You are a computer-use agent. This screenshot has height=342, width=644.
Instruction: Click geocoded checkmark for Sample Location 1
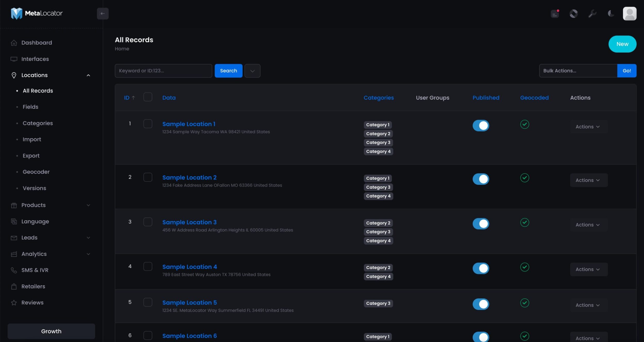coord(524,124)
